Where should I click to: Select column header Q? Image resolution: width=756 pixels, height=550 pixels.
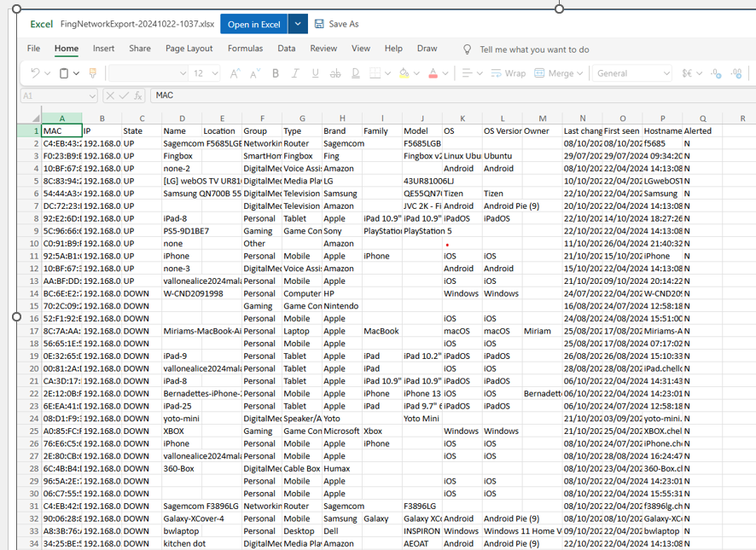coord(702,118)
